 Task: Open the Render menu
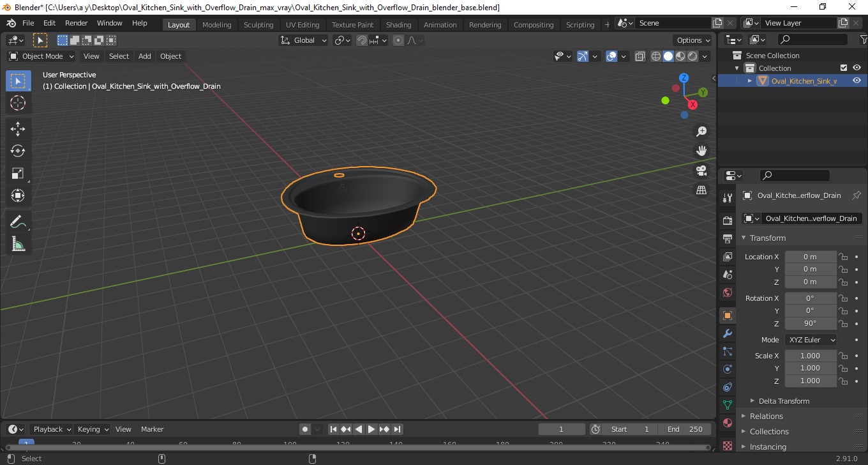(77, 23)
